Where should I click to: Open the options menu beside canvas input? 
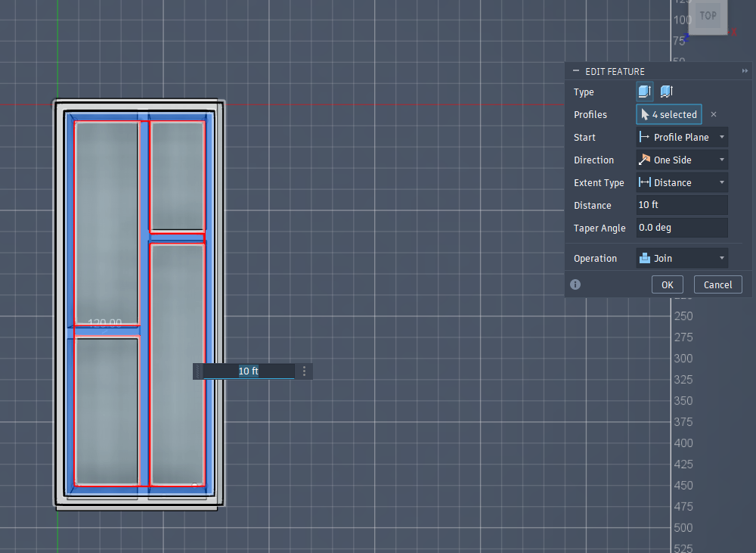304,371
